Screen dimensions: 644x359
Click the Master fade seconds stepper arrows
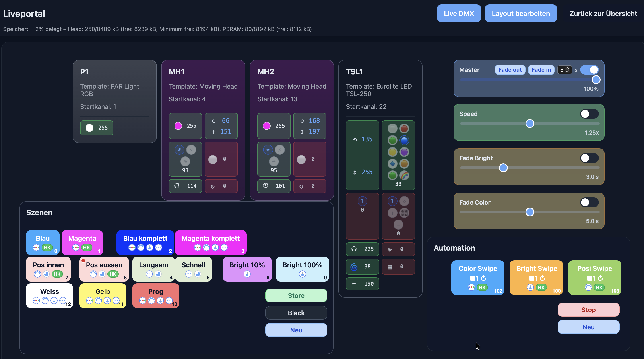pos(567,70)
